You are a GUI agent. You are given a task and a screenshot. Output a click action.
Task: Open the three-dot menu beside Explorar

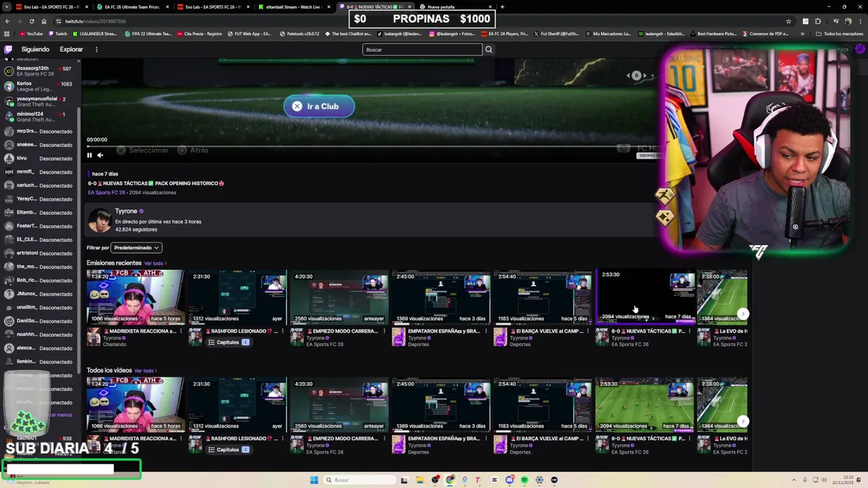click(x=96, y=49)
